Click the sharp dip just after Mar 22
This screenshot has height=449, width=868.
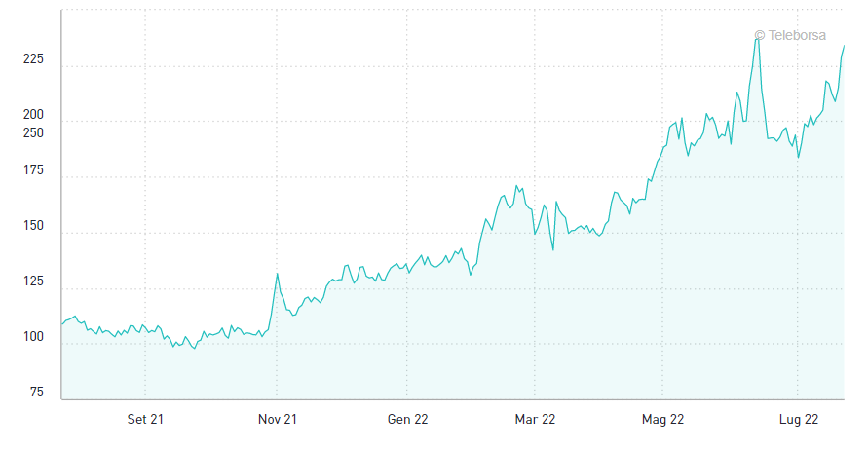pyautogui.click(x=552, y=250)
